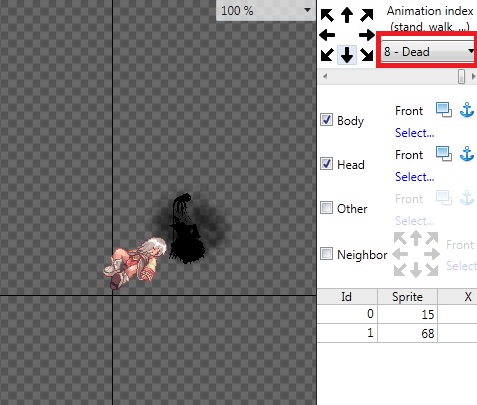Click the horizontal scrollbar thumb

click(461, 76)
